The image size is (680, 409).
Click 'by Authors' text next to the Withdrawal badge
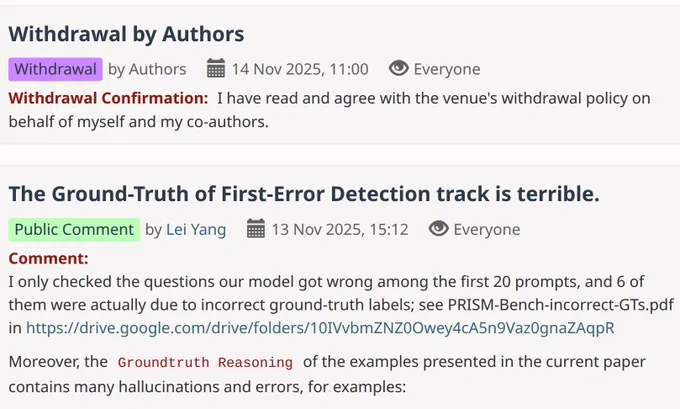click(147, 69)
